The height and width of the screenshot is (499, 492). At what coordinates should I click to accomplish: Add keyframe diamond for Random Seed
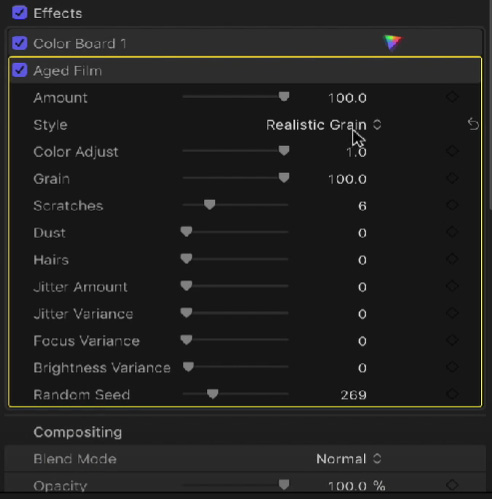tap(452, 394)
